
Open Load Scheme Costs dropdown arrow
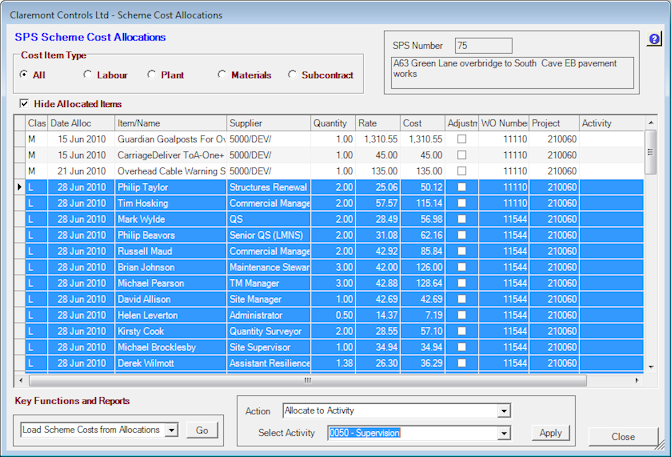172,430
